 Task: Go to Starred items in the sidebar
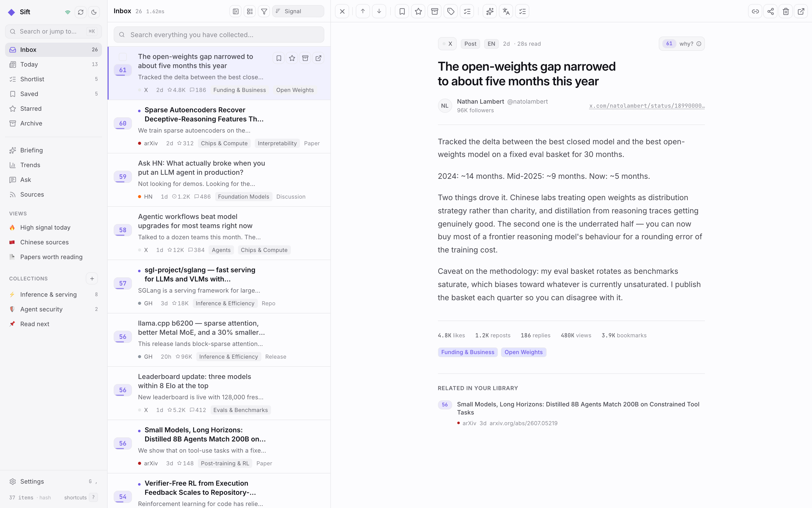[53, 109]
